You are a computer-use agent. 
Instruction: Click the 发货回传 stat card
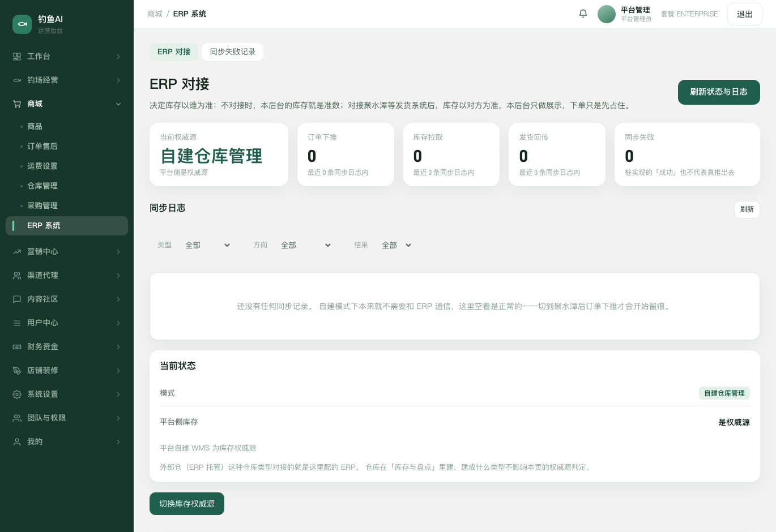557,155
